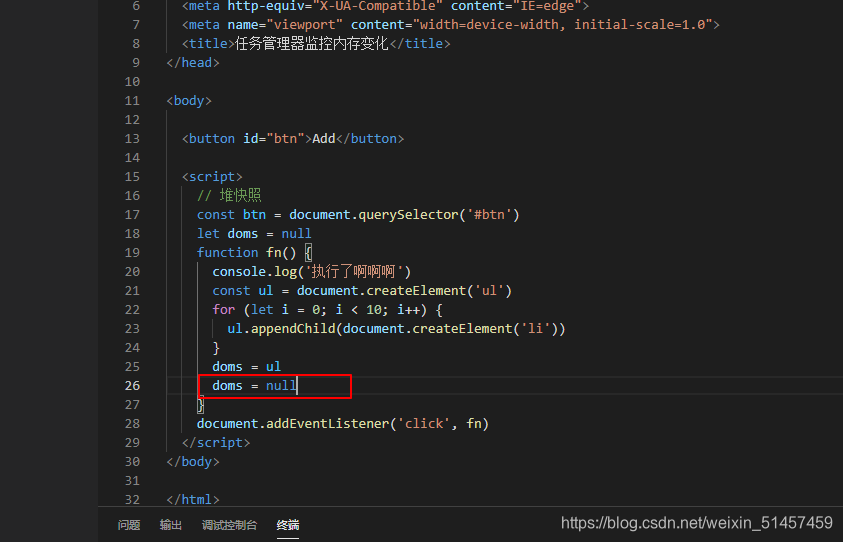Click line number 22 in gutter
This screenshot has height=542, width=843.
(132, 310)
